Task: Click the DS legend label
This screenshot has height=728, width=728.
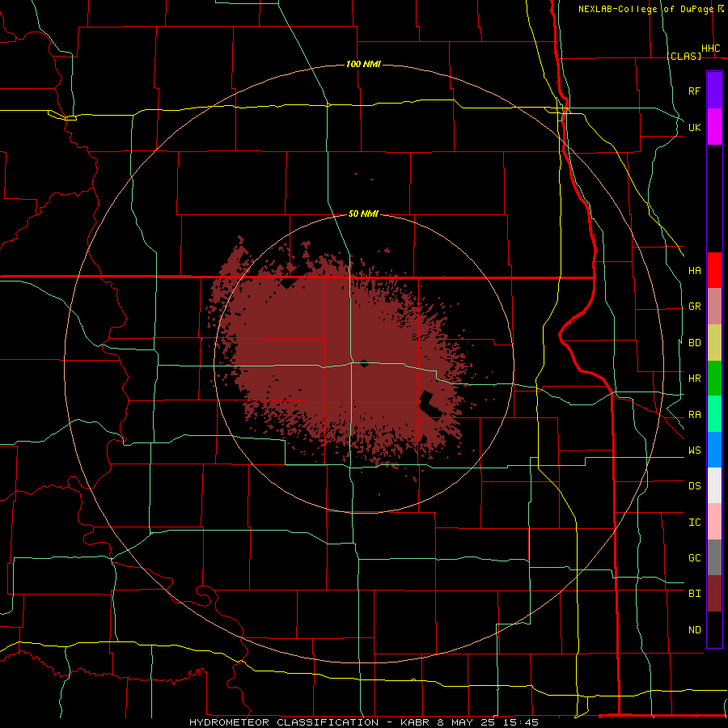Action: click(x=694, y=486)
